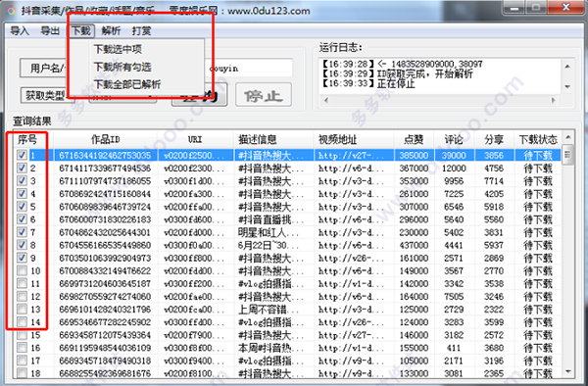Click log line 正在停止

[x=368, y=83]
